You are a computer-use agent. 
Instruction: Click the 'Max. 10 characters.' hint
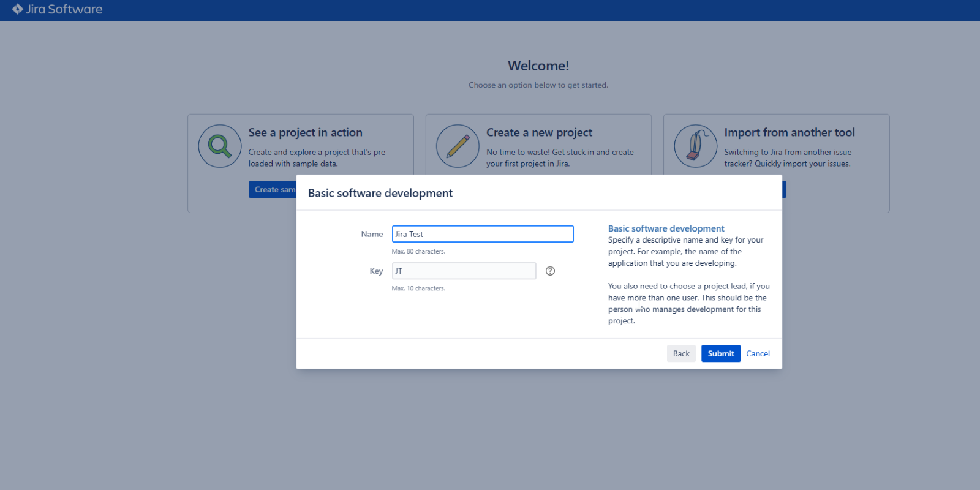418,288
